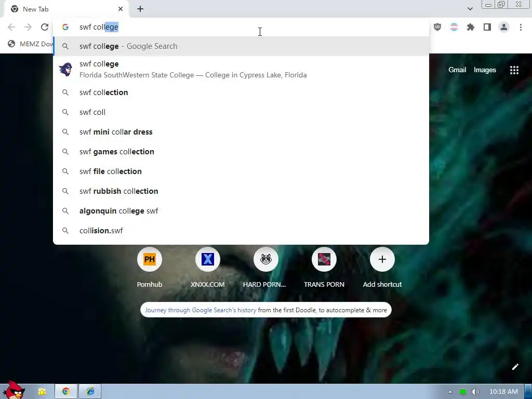Screen dimensions: 532x399
Task: Pick 'collision.swf' suggestion
Action: [241, 230]
